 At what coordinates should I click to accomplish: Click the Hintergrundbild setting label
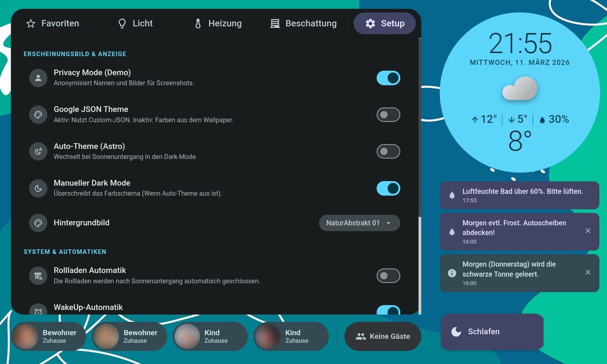click(x=81, y=223)
